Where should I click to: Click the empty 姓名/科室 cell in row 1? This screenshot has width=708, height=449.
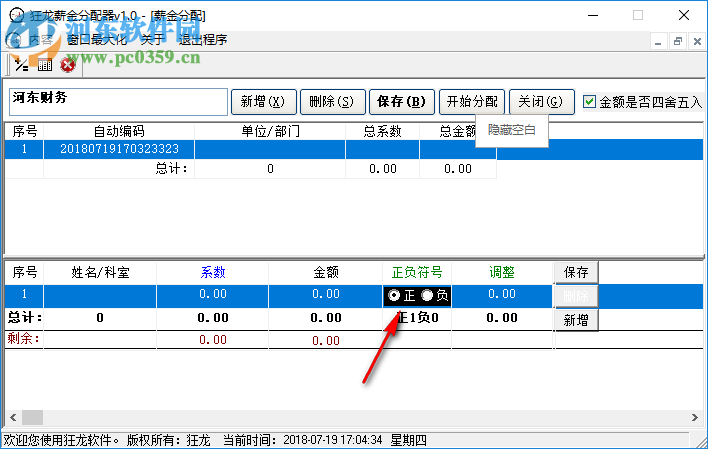[100, 296]
